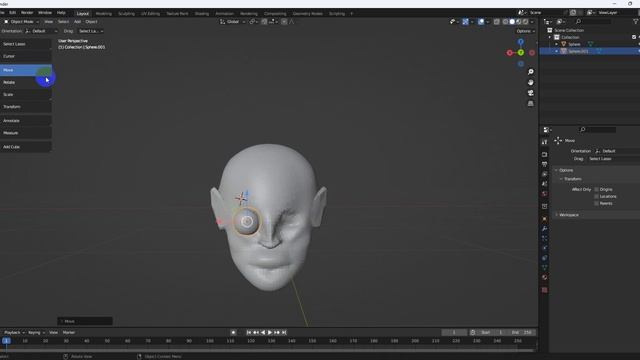Image resolution: width=640 pixels, height=360 pixels.
Task: Enable Affect Only Locations checkbox
Action: (x=596, y=196)
